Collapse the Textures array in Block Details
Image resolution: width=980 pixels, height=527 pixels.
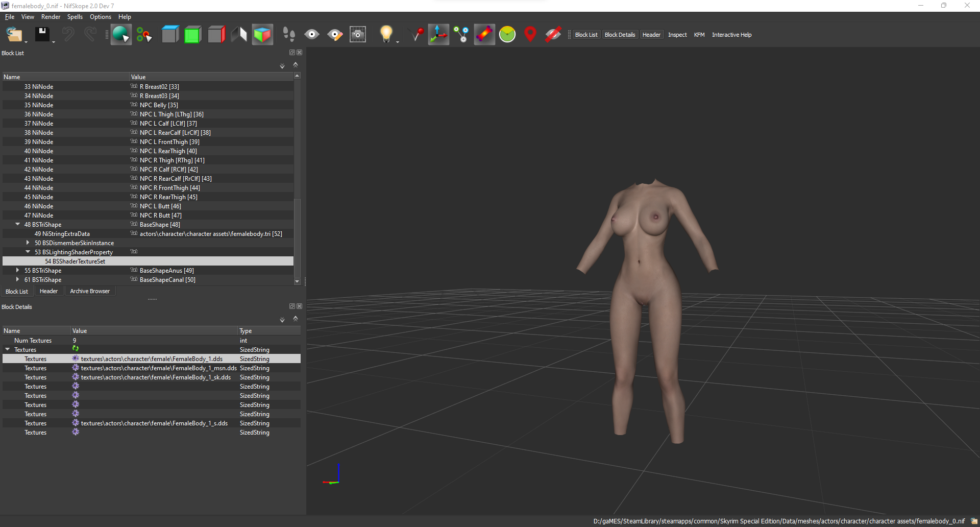click(8, 349)
